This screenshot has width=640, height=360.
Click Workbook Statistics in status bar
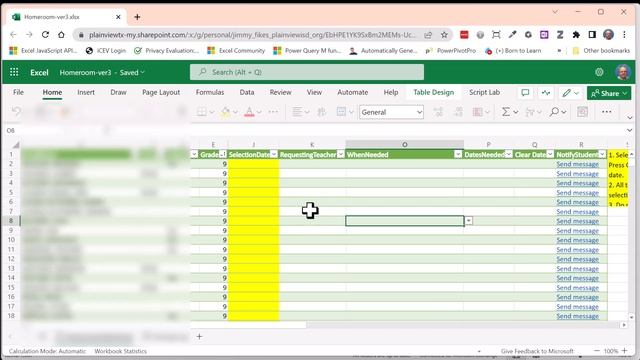(120, 351)
